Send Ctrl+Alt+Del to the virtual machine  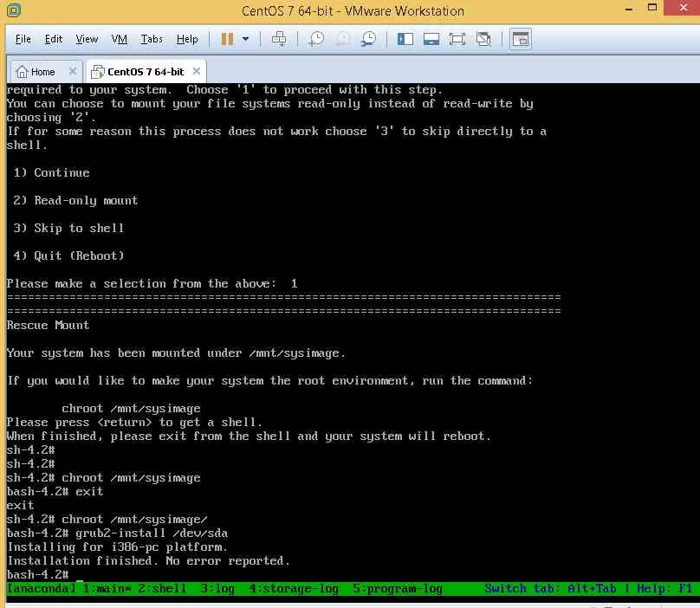click(279, 39)
